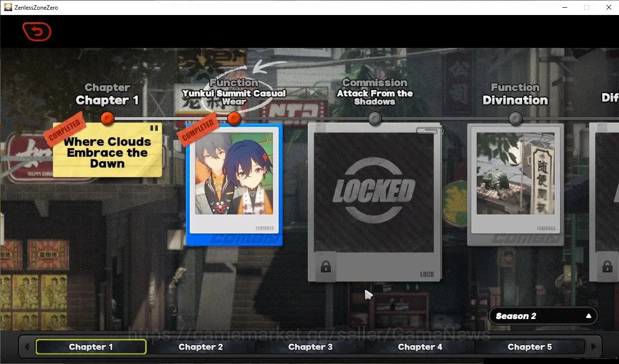This screenshot has height=364, width=619.
Task: Click the ZenlessZoneZero window title icon
Action: pos(8,7)
